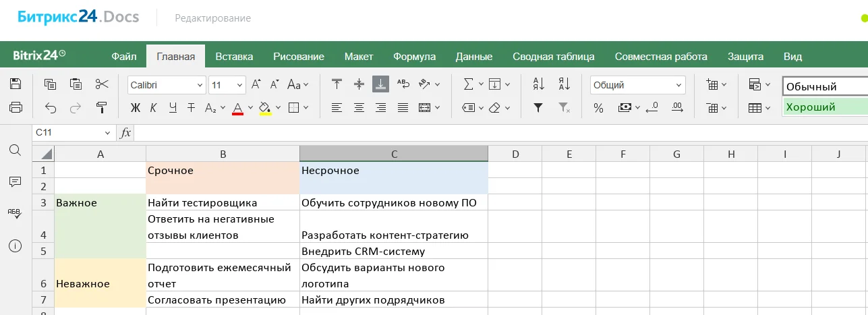Toggle bold formatting (Ж)
The height and width of the screenshot is (315, 868).
tap(136, 107)
